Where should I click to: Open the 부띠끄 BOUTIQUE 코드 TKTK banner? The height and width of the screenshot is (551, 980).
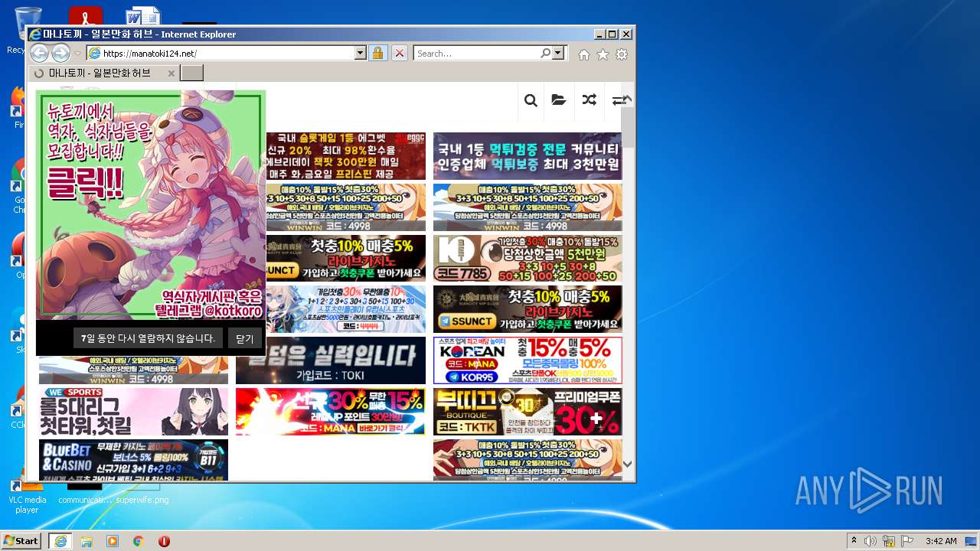point(528,412)
